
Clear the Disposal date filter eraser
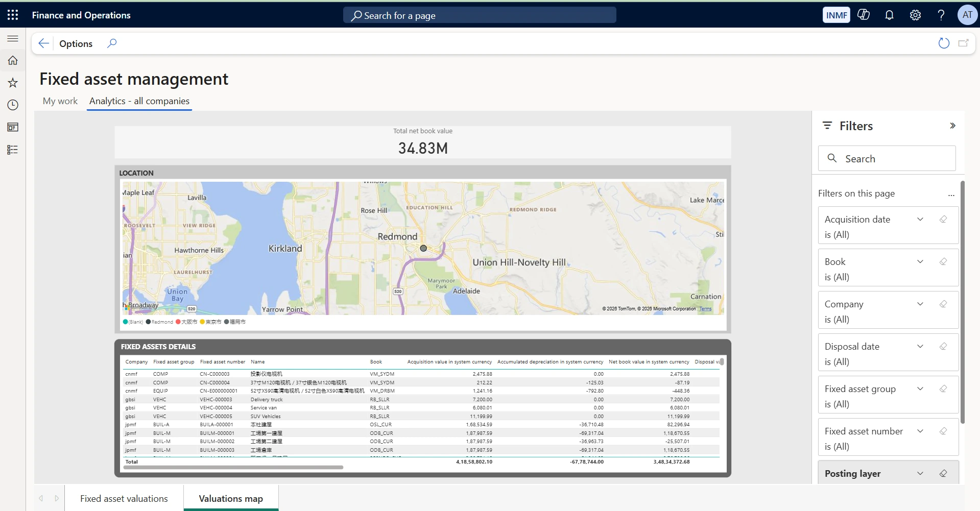[x=943, y=347]
